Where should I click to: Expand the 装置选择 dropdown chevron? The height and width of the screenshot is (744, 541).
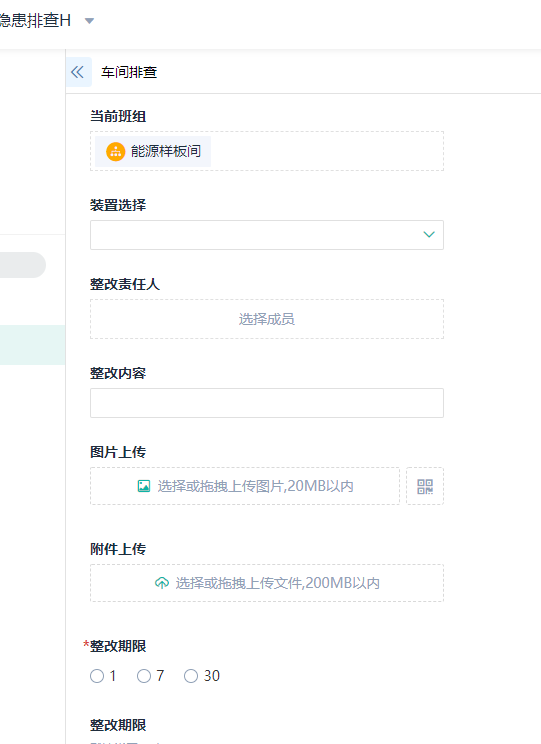point(429,234)
